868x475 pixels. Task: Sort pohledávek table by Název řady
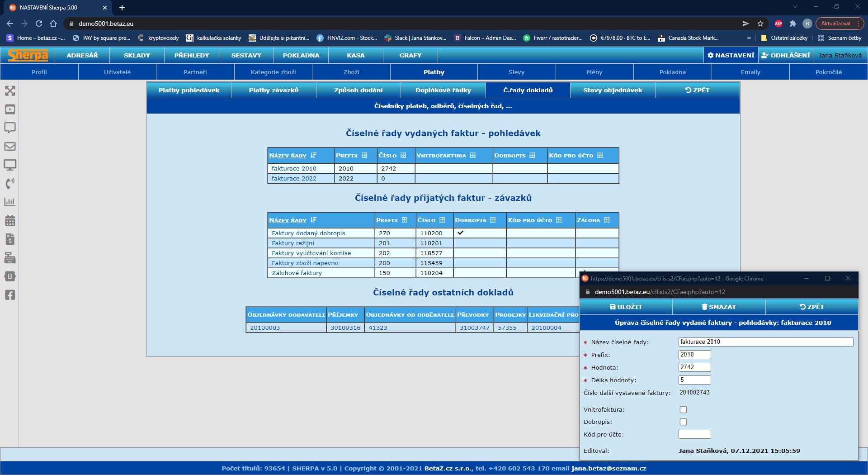pyautogui.click(x=288, y=156)
